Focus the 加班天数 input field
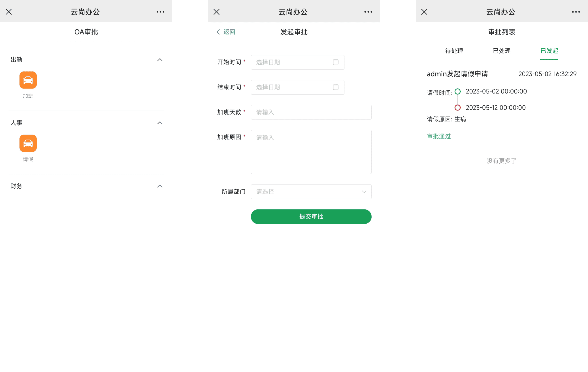 tap(311, 112)
